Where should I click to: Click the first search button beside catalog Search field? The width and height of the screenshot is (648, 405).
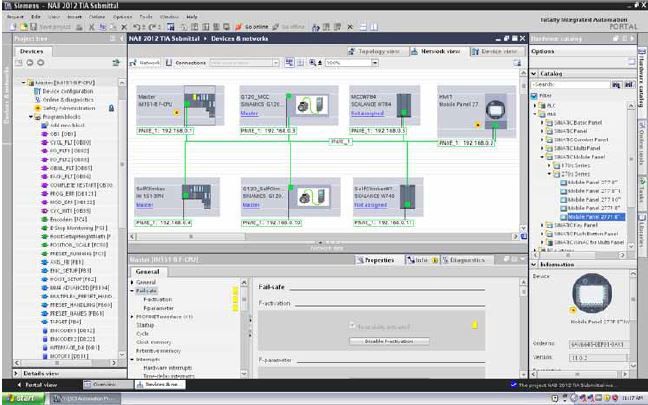click(x=616, y=84)
